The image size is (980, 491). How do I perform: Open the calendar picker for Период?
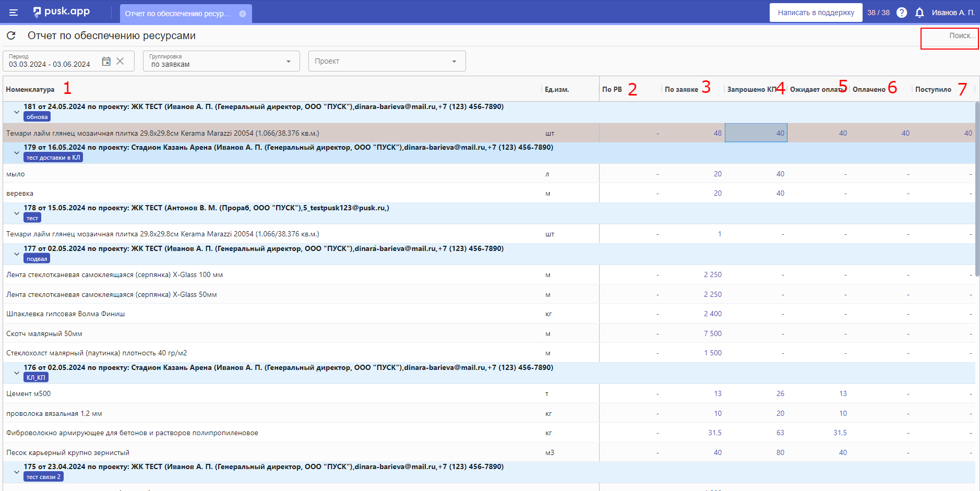click(106, 61)
